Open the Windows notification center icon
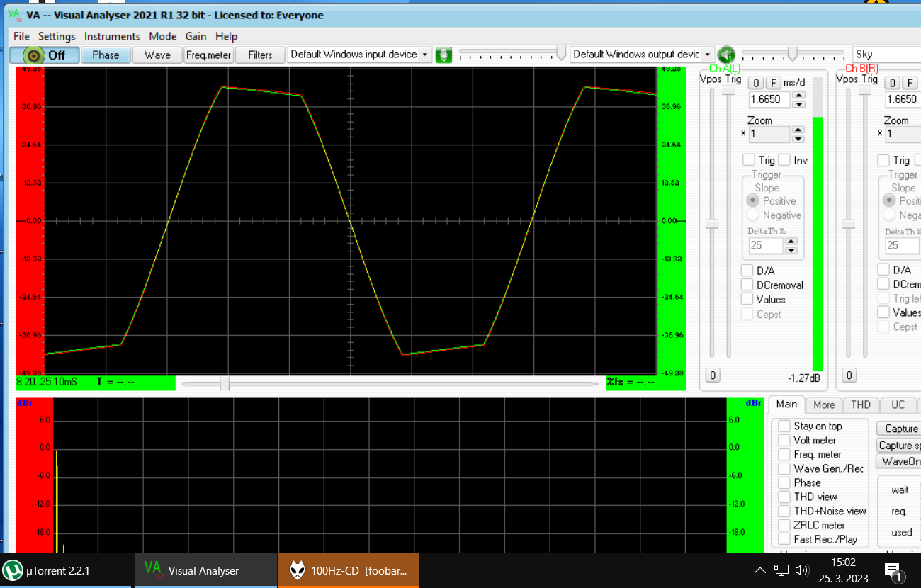Viewport: 921px width, 588px height. (x=893, y=570)
